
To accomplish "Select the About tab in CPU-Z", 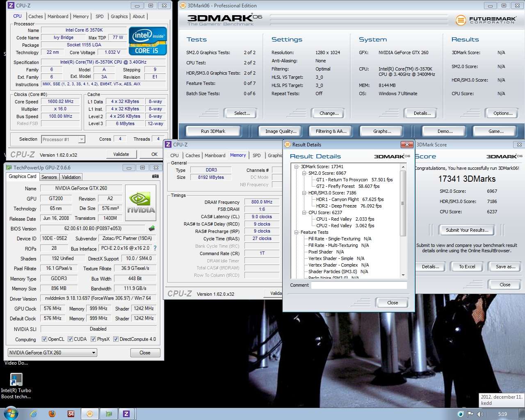I will tap(139, 16).
